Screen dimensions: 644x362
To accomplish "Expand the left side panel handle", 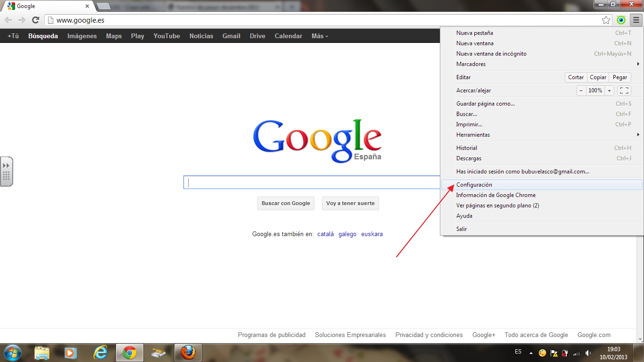I will 6,172.
